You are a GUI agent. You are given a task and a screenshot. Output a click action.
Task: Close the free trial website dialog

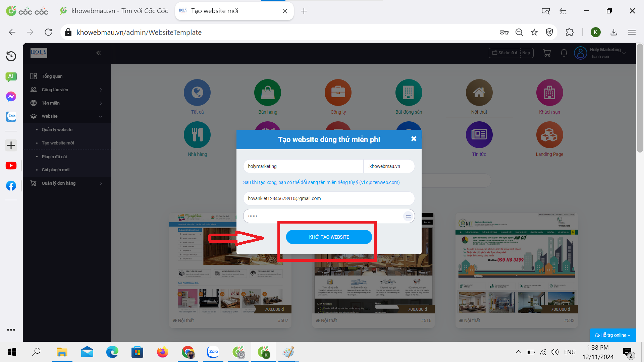coord(414,139)
